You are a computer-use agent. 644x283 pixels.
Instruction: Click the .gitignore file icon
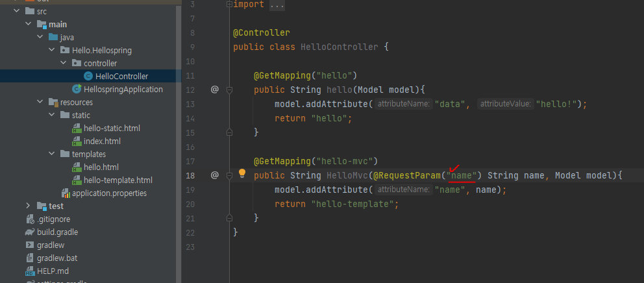click(30, 219)
